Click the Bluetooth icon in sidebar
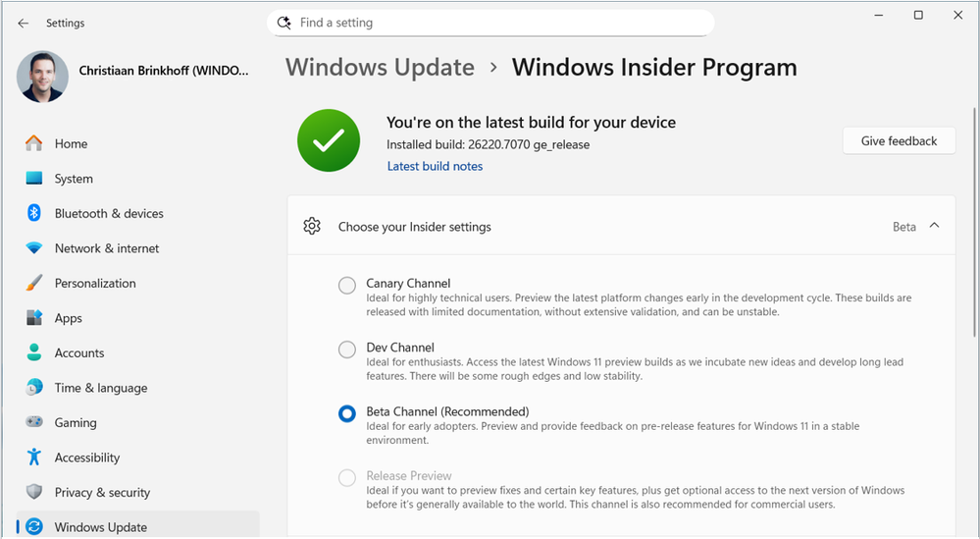Image resolution: width=980 pixels, height=539 pixels. click(x=33, y=213)
